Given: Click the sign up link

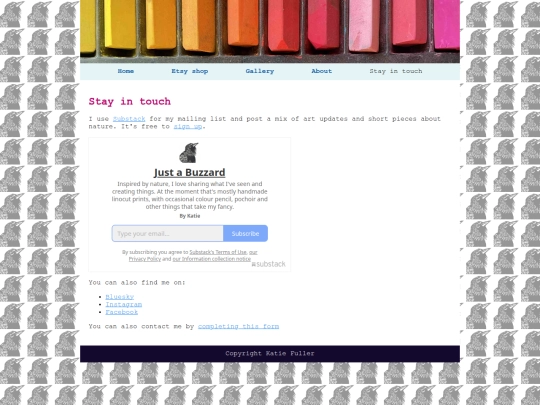Looking at the screenshot, I should [188, 126].
